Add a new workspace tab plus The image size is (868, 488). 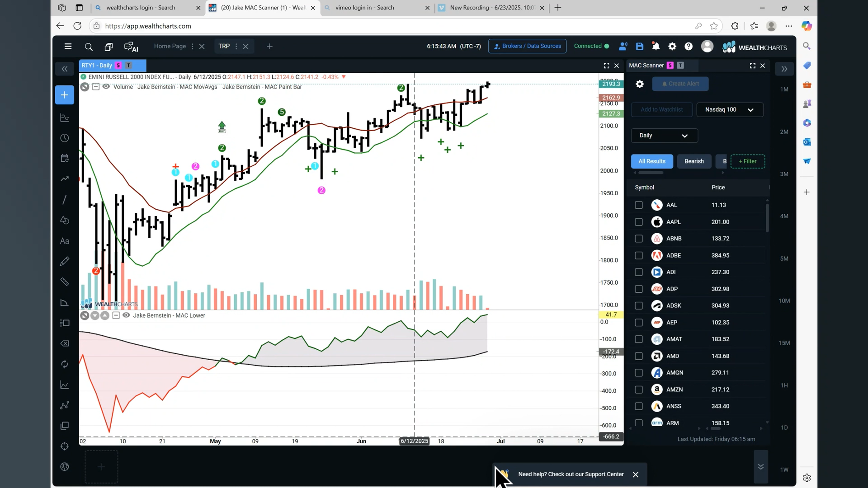coord(269,47)
